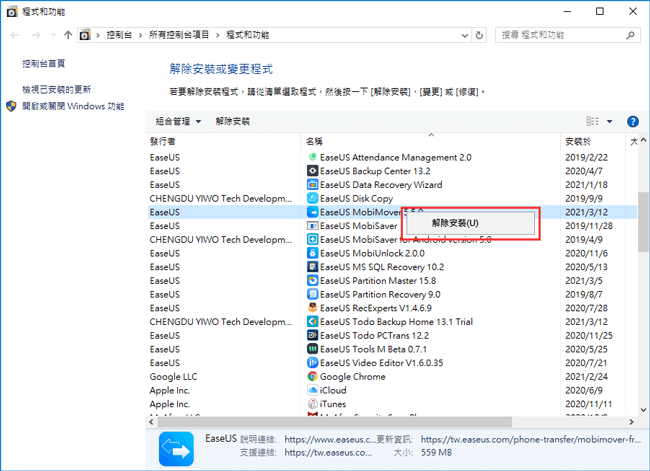The height and width of the screenshot is (471, 650).
Task: Click the vertical scrollbar thumb
Action: [643, 222]
